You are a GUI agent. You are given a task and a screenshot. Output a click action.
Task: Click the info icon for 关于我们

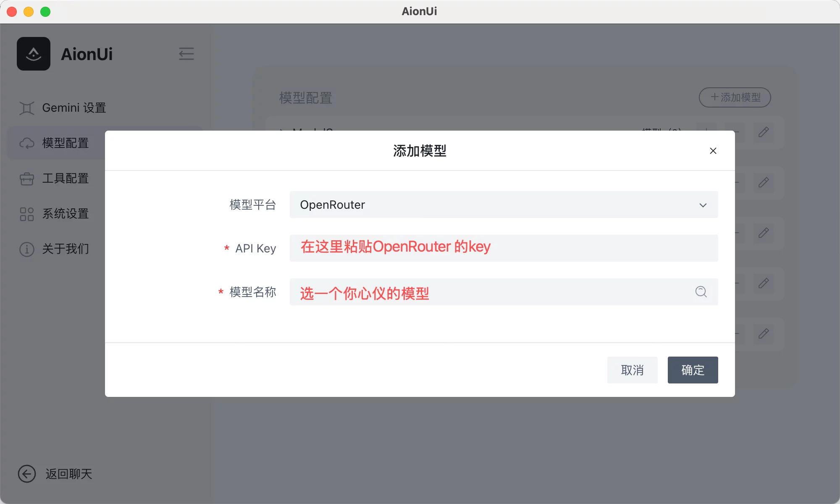(x=27, y=249)
